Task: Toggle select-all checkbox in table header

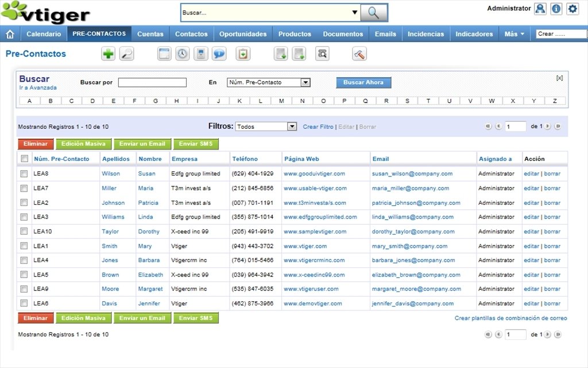Action: tap(24, 159)
